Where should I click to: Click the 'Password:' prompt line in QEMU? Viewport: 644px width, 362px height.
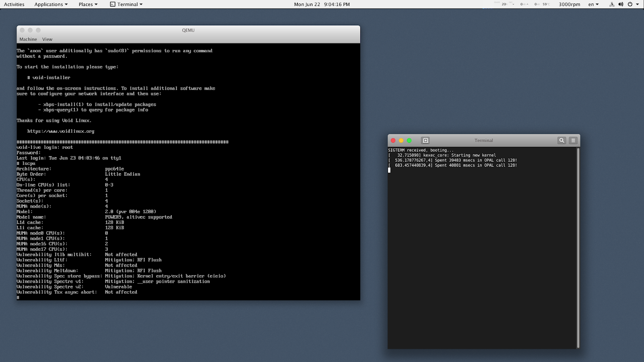coord(29,153)
